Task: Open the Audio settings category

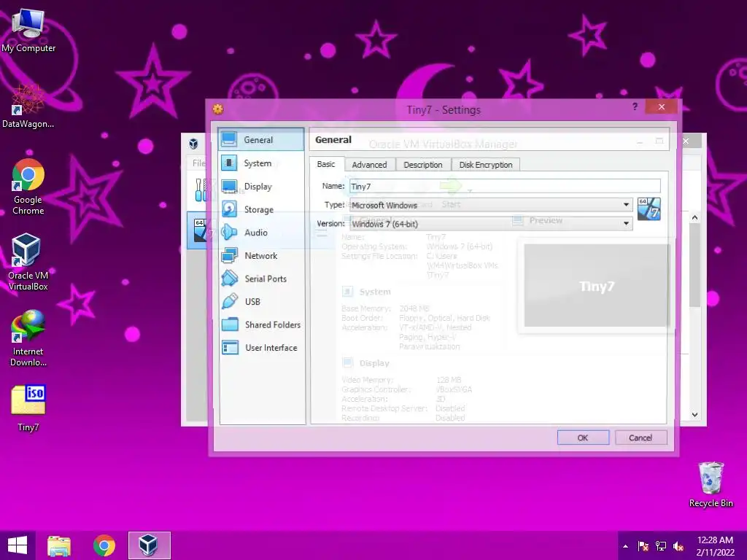Action: [260, 233]
